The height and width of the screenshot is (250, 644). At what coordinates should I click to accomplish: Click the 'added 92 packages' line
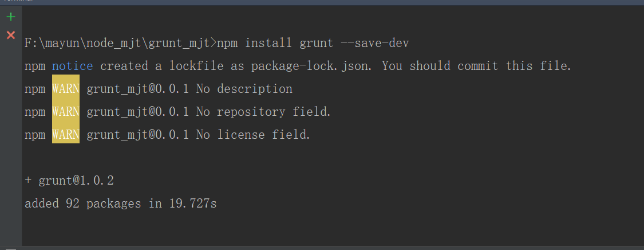[x=82, y=204]
